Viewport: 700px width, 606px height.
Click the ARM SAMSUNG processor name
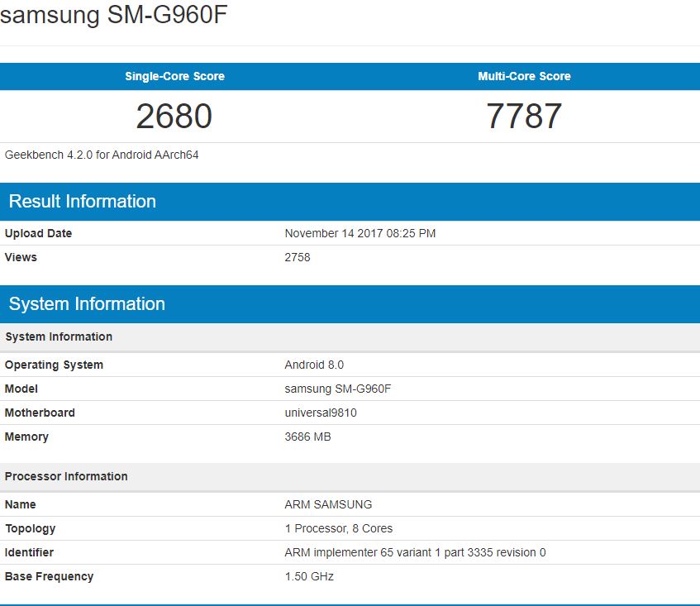328,504
